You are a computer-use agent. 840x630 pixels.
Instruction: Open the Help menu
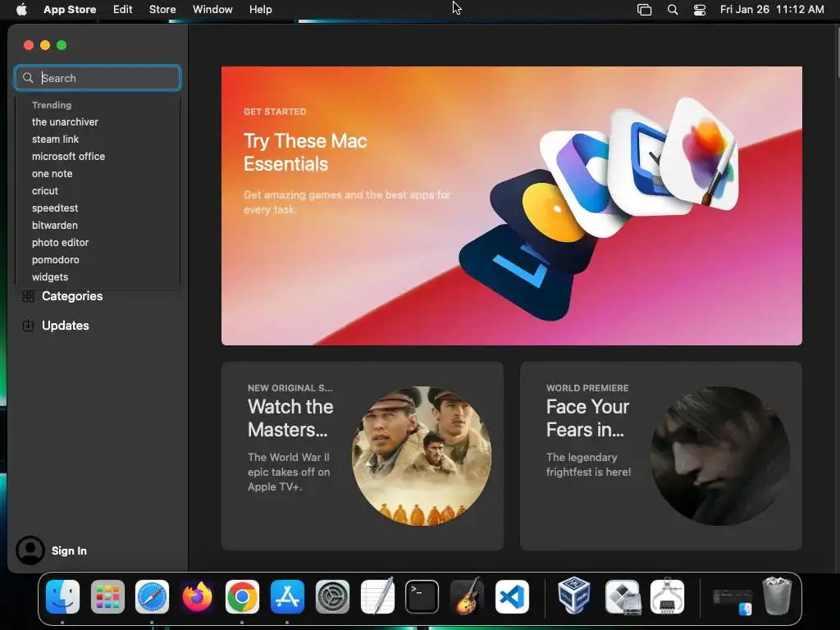point(260,10)
